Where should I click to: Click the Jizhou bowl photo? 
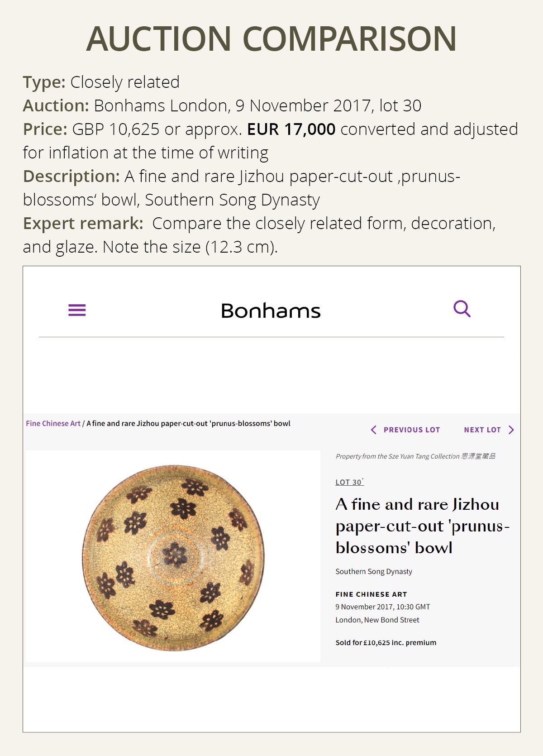coord(173,557)
